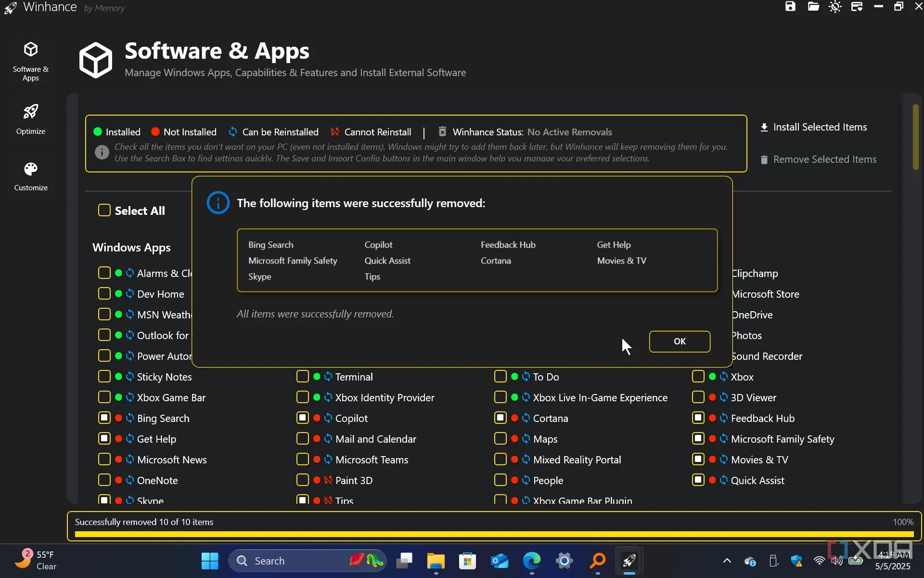Select the Microsoft Teams app label
This screenshot has width=924, height=578.
[x=372, y=460]
